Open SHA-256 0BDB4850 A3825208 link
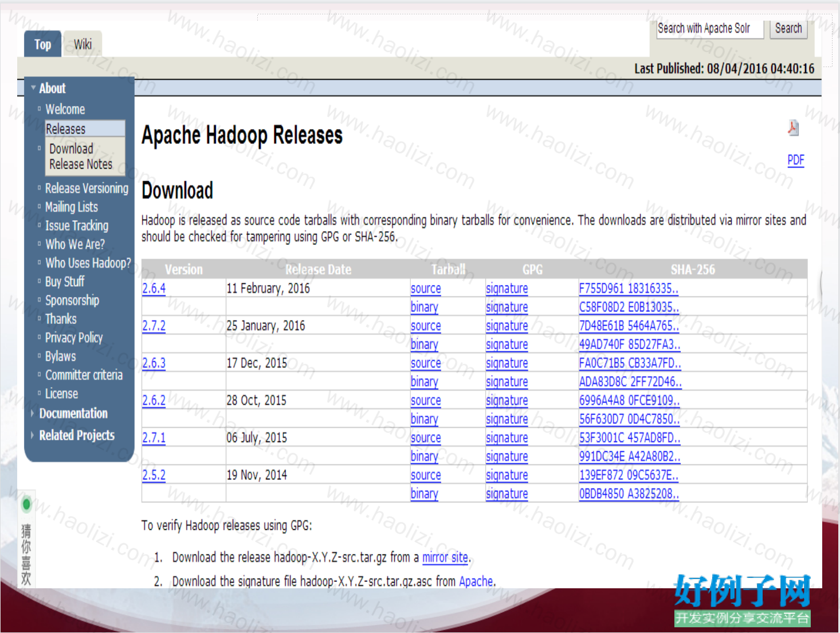Screen dimensions: 840x633 (x=629, y=493)
